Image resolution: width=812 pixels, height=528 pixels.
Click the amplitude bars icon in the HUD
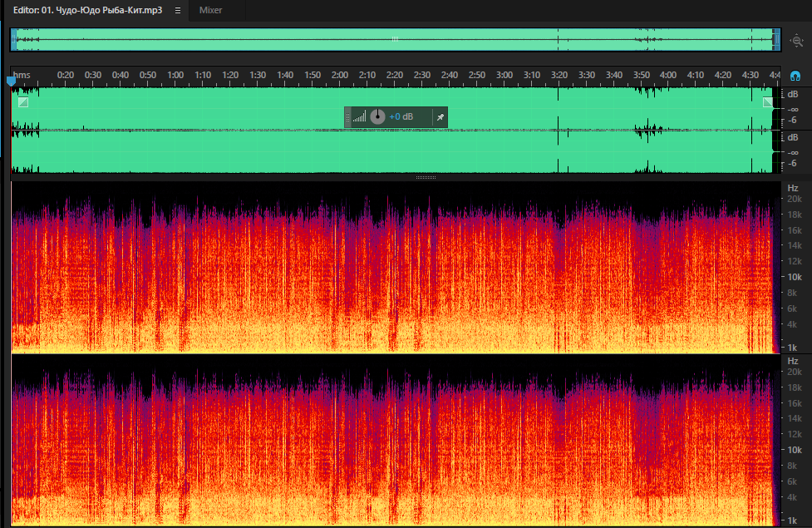(x=359, y=117)
